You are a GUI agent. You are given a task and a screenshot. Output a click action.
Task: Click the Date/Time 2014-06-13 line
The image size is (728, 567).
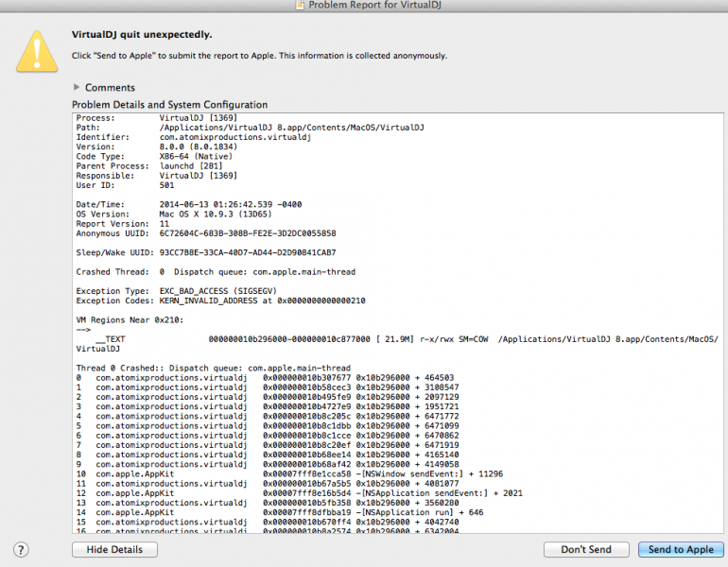[x=188, y=205]
